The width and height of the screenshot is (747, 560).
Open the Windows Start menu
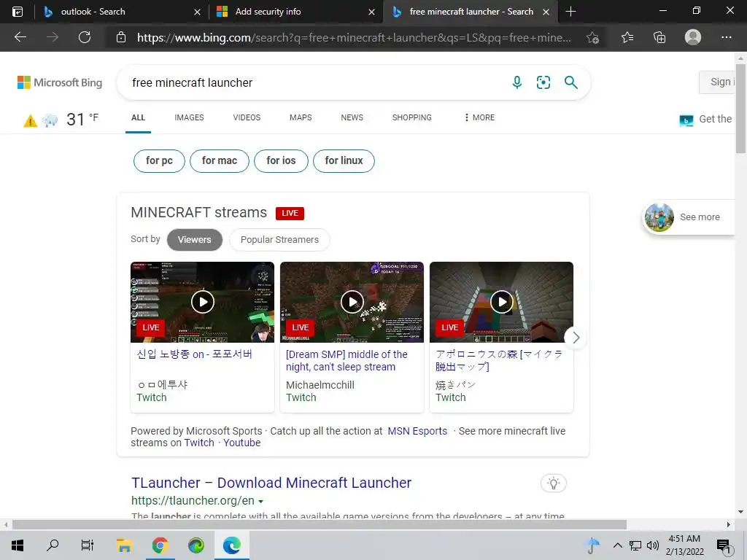point(18,545)
